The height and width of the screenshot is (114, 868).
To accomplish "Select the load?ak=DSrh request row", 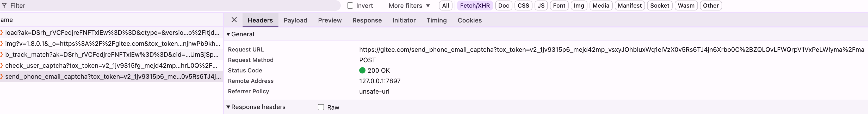I will tap(111, 33).
